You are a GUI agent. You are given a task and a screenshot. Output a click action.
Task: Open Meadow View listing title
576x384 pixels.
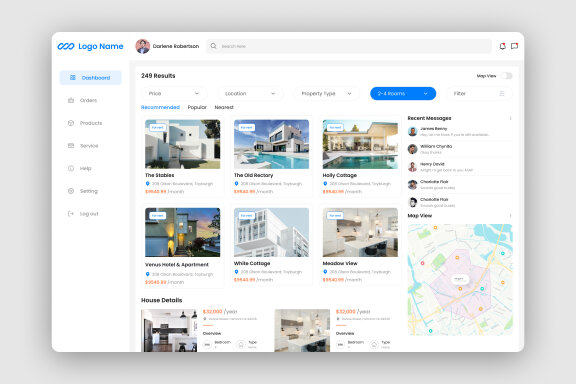(340, 263)
